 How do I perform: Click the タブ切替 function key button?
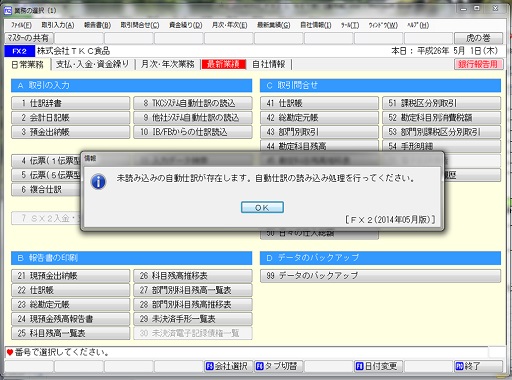point(278,366)
